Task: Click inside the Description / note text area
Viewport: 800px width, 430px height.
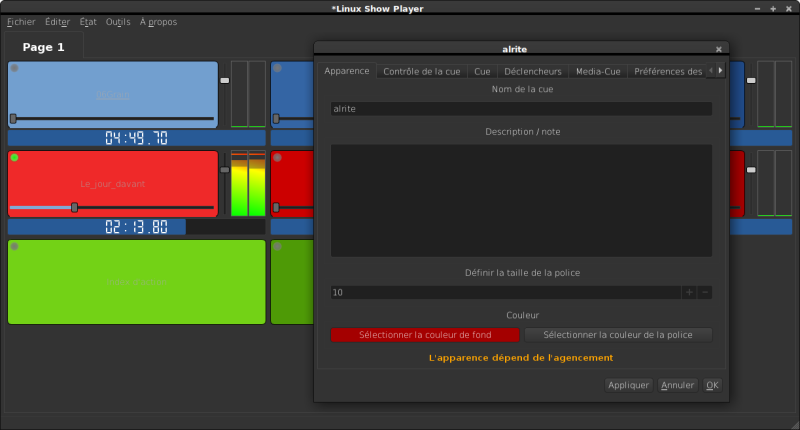Action: (x=521, y=200)
